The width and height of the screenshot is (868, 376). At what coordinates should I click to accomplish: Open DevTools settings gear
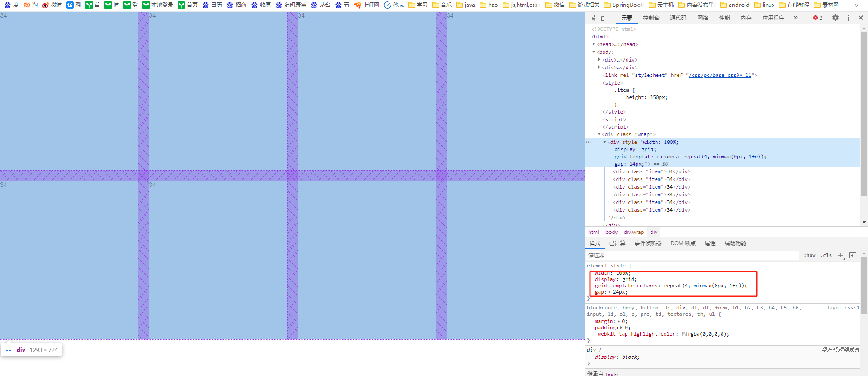pos(835,18)
